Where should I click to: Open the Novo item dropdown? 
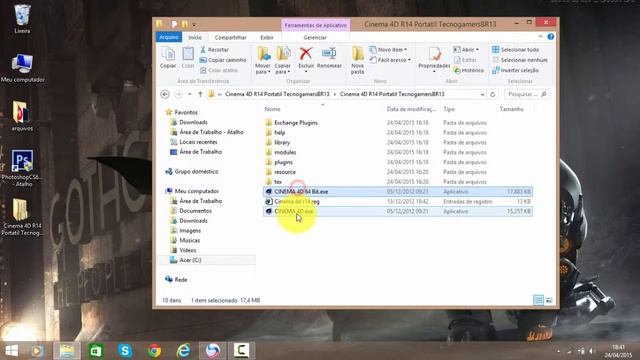pos(388,49)
